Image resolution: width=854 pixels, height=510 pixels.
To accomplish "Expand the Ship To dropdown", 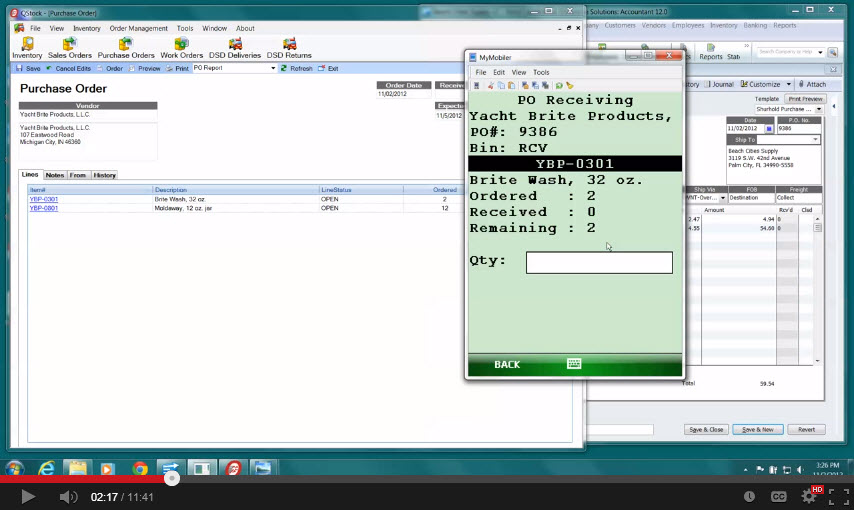I will 815,140.
